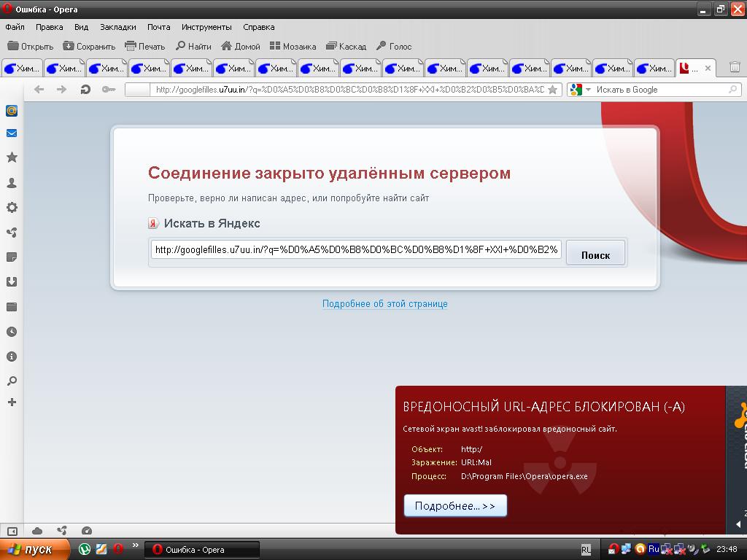Open the Bookmarks star panel in sidebar
The image size is (747, 560).
point(12,157)
